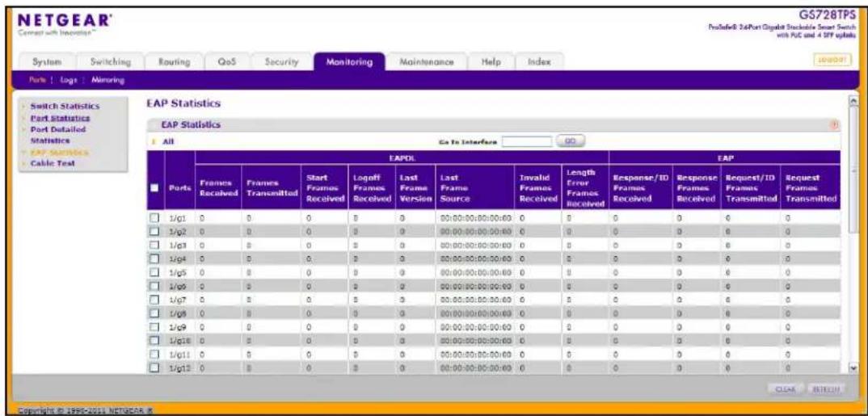Click the scrollbar down arrow
The image size is (868, 416).
click(854, 367)
